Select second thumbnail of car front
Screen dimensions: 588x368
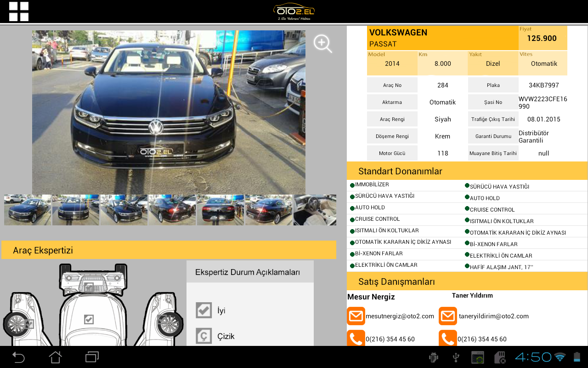(76, 210)
